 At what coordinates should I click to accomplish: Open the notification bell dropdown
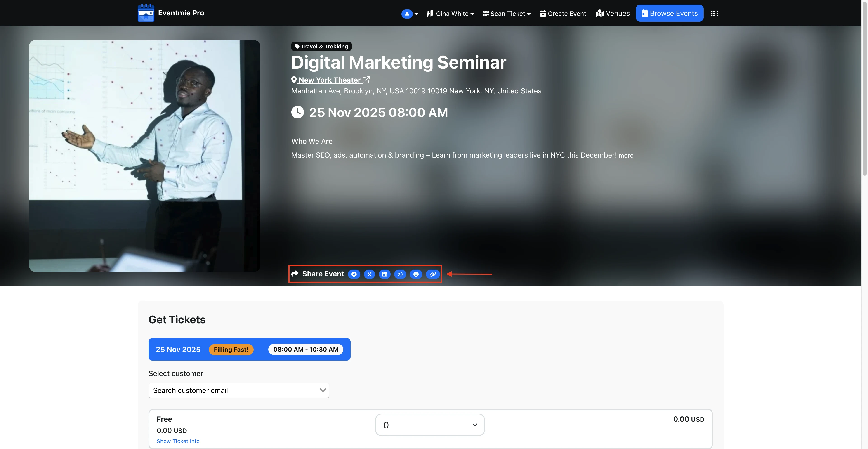coord(410,14)
